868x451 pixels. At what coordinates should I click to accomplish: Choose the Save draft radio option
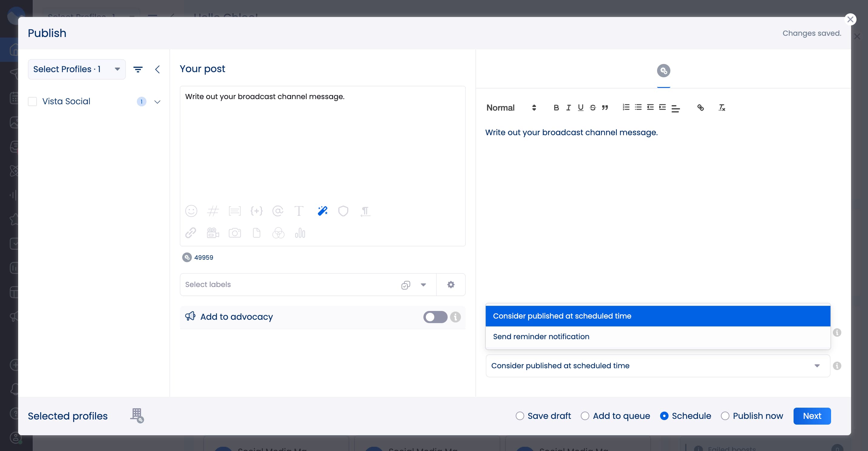[x=520, y=416]
